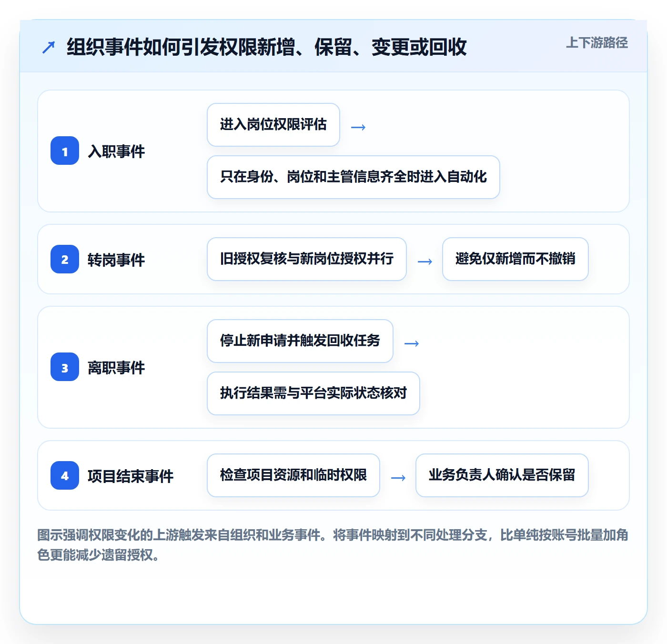
Task: Click the 只在身份、岗位和主管信息齐全时进入自动化 box
Action: (x=354, y=177)
